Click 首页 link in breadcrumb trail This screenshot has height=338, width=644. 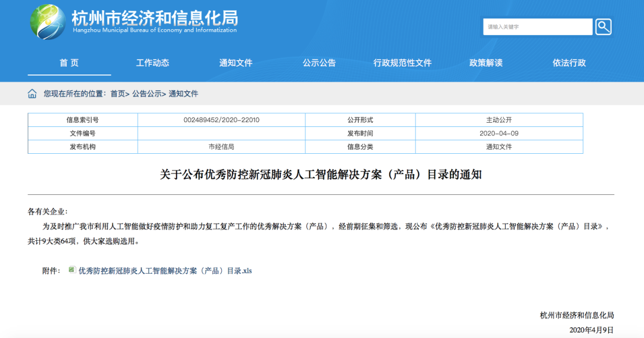[x=117, y=94]
